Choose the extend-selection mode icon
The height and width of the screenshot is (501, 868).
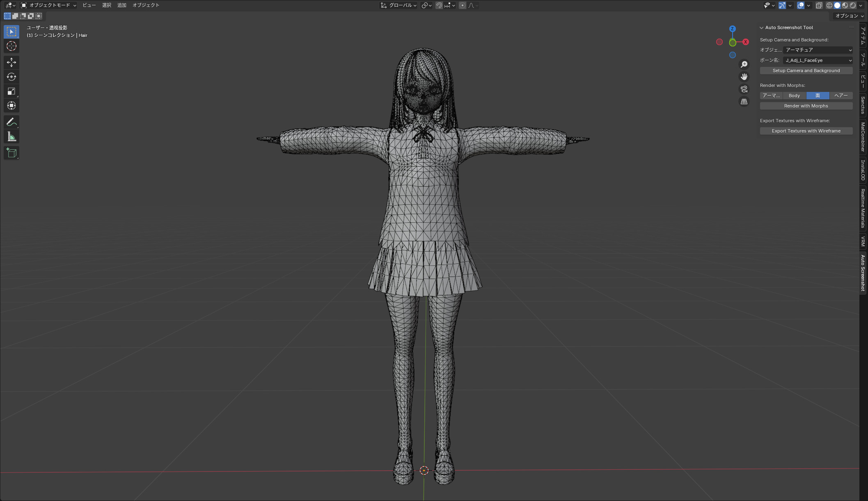[15, 16]
